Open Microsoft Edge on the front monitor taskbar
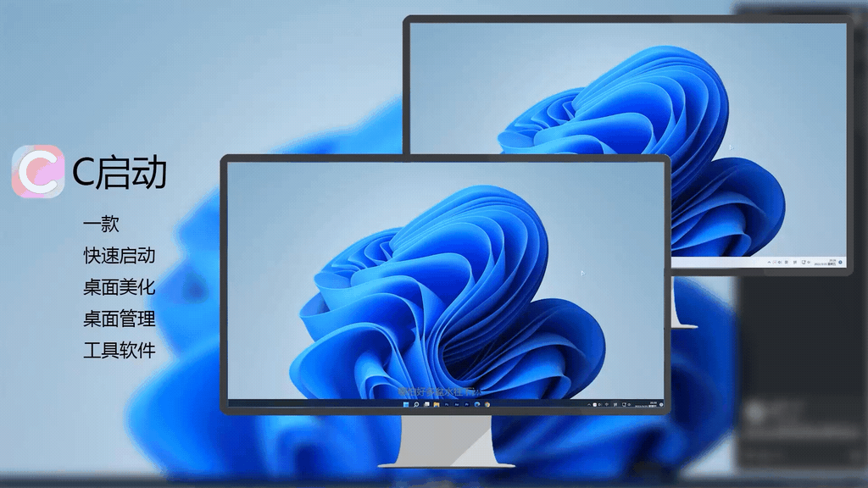The image size is (868, 488). click(477, 405)
